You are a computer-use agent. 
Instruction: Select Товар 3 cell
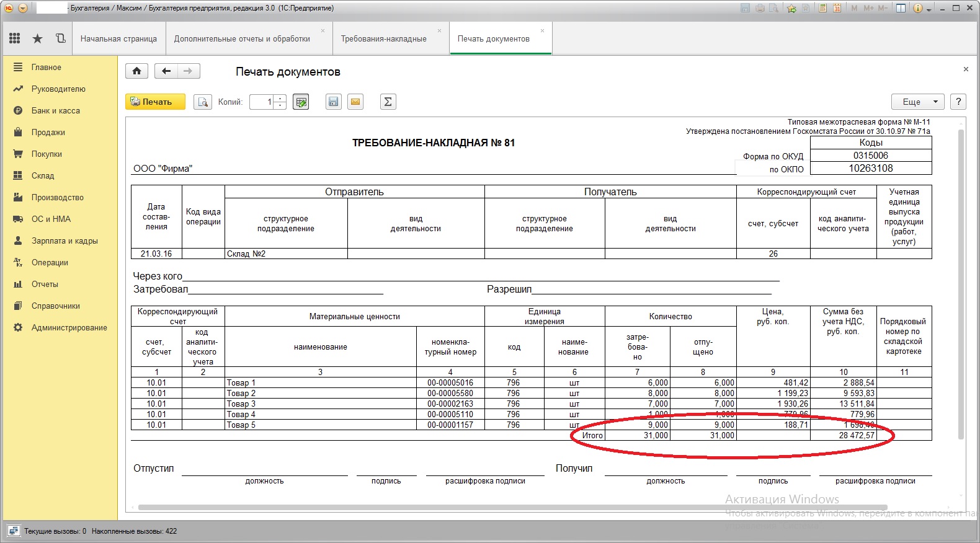pos(321,404)
